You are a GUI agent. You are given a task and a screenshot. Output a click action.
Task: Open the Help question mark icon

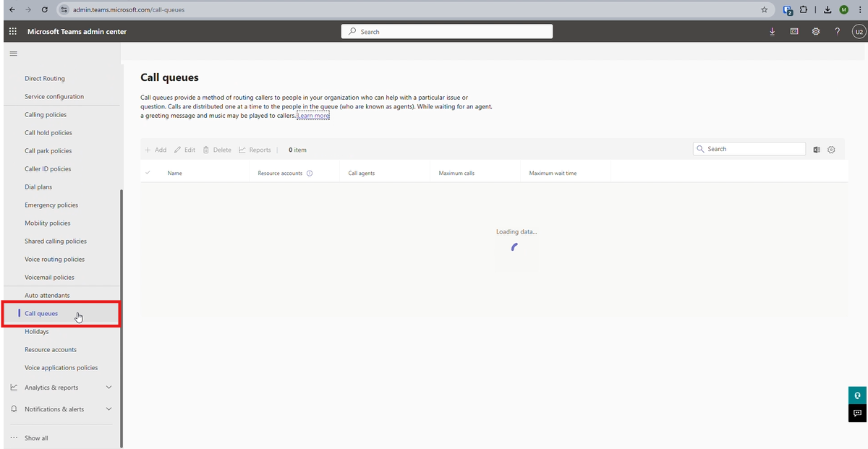(838, 32)
